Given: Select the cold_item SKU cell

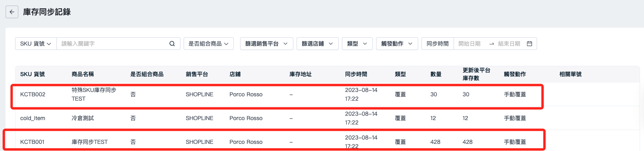Looking at the screenshot, I should click(x=33, y=118).
